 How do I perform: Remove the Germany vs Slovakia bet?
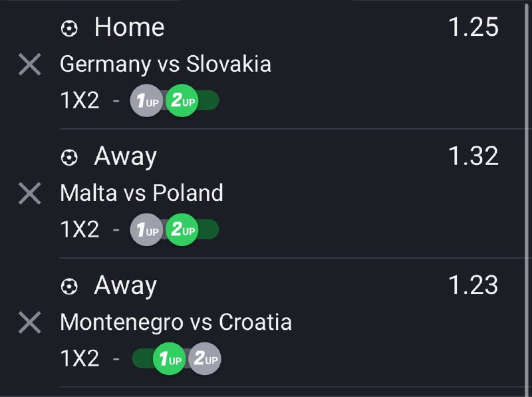pyautogui.click(x=30, y=65)
